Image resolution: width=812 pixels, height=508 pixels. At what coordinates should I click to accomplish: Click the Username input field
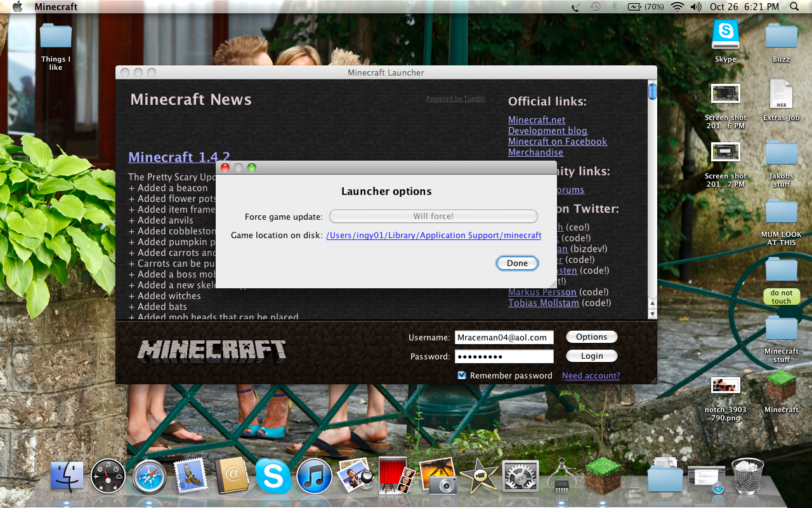coord(504,337)
